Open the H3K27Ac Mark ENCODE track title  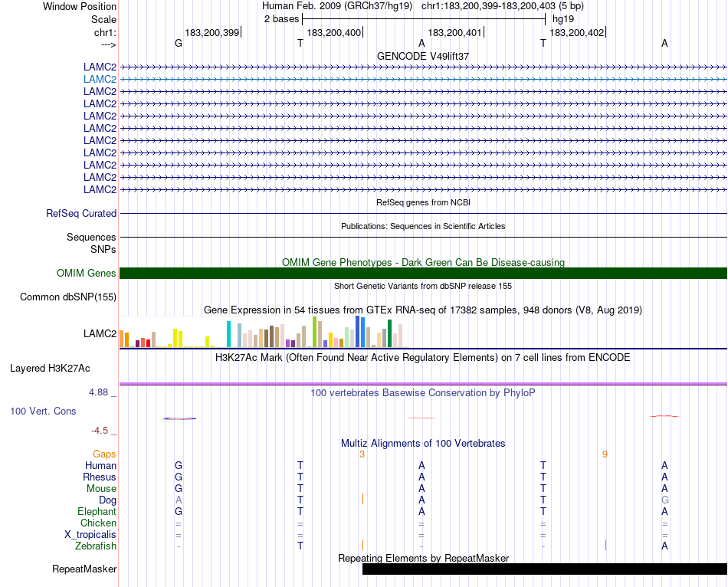tap(423, 358)
